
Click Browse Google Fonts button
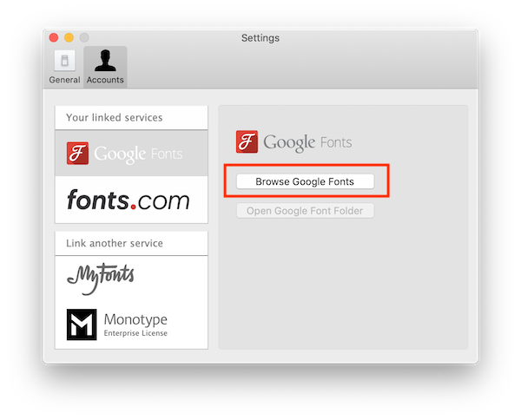[305, 181]
